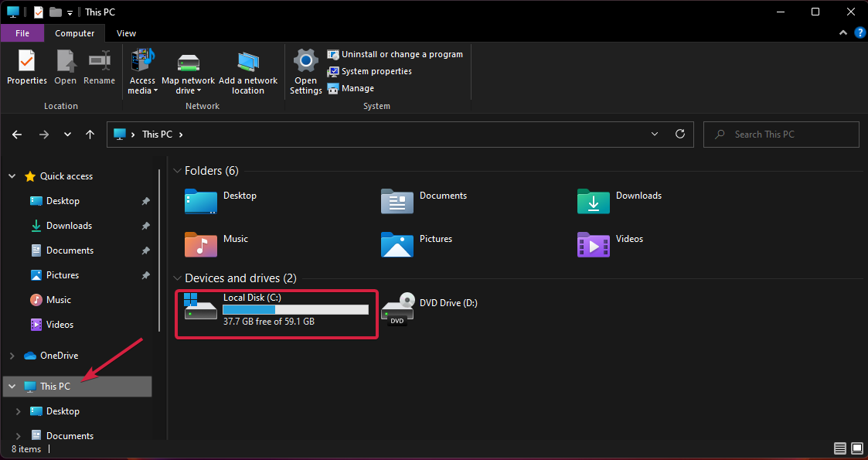Click '37.7 GB free of 59.1 GB' text
Image resolution: width=868 pixels, height=460 pixels.
tap(269, 321)
